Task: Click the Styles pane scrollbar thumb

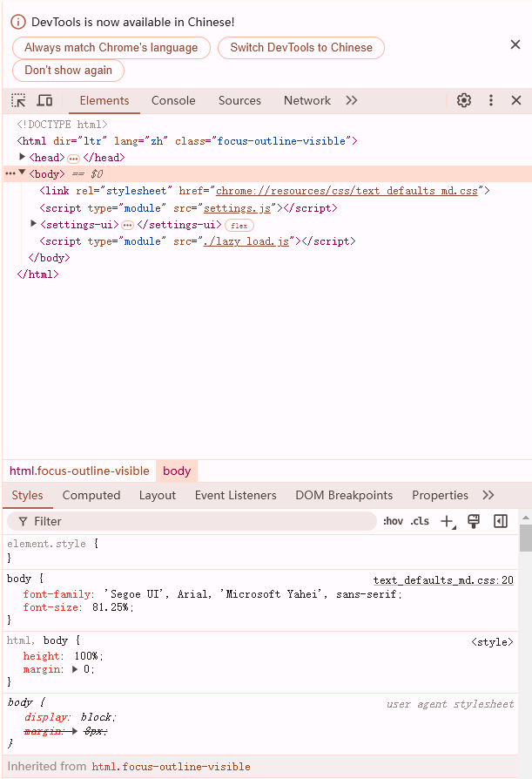Action: coord(526,538)
